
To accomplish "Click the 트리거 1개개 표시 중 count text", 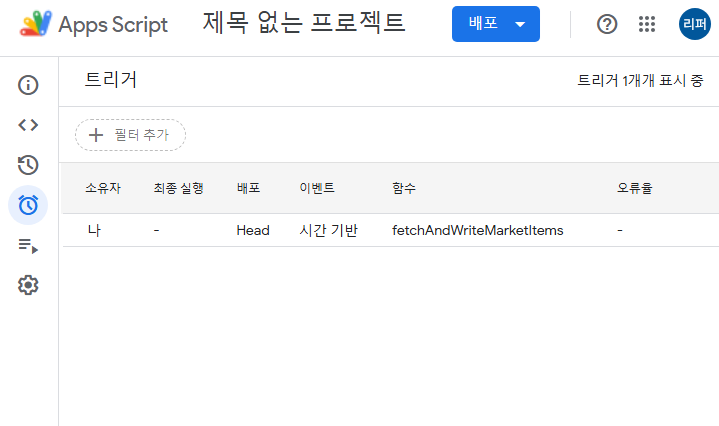I will 640,81.
